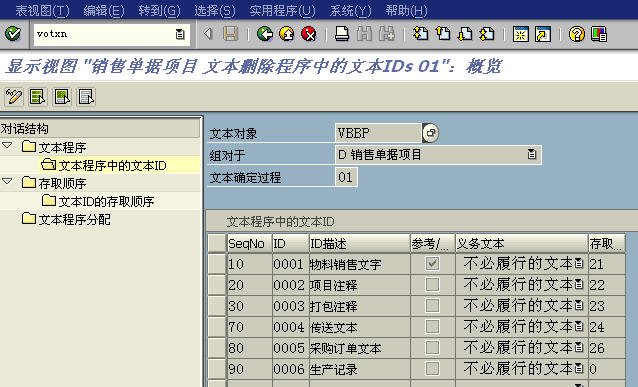Open the 实用程序(U) menu
The image size is (638, 387).
coord(282,10)
